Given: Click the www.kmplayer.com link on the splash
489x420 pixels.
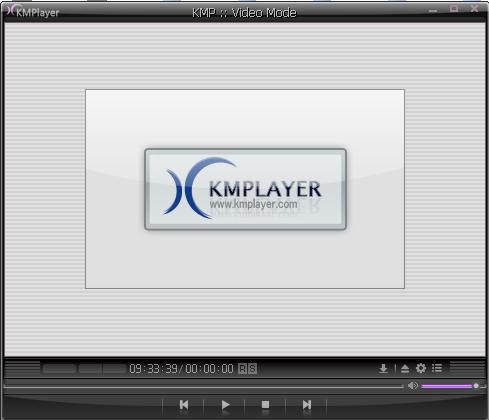Looking at the screenshot, I should pyautogui.click(x=253, y=204).
